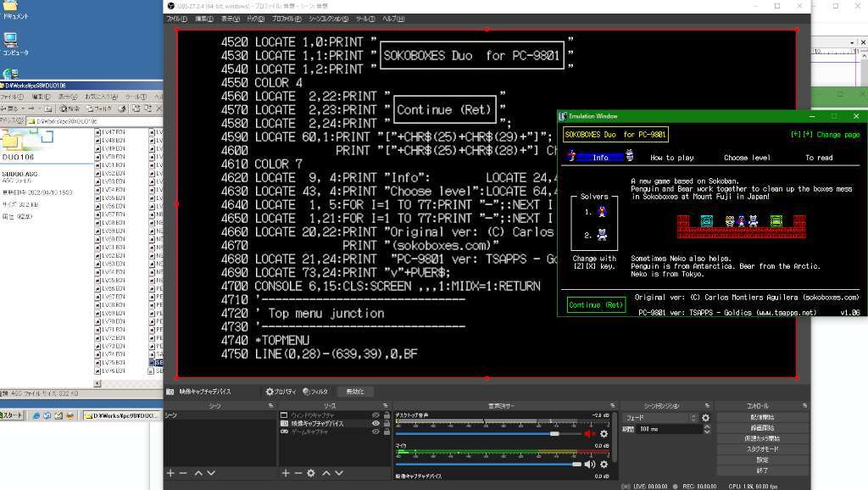Open OBS Edit menu

click(204, 19)
